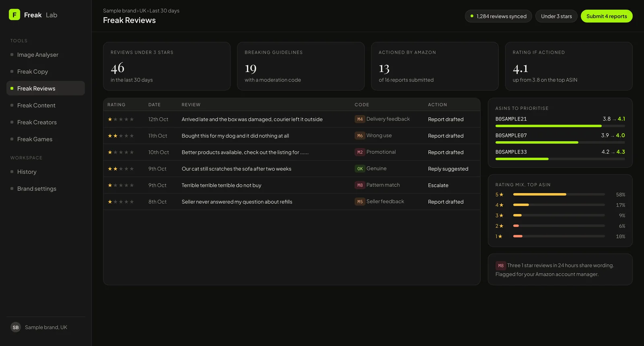Viewport: 644px width, 346px height.
Task: Click the star rating of the 8th Oct review
Action: [121, 202]
